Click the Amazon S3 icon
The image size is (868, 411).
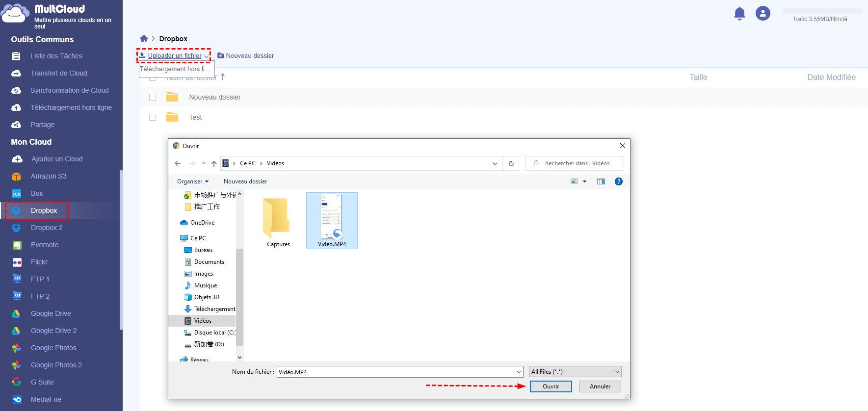tap(17, 176)
